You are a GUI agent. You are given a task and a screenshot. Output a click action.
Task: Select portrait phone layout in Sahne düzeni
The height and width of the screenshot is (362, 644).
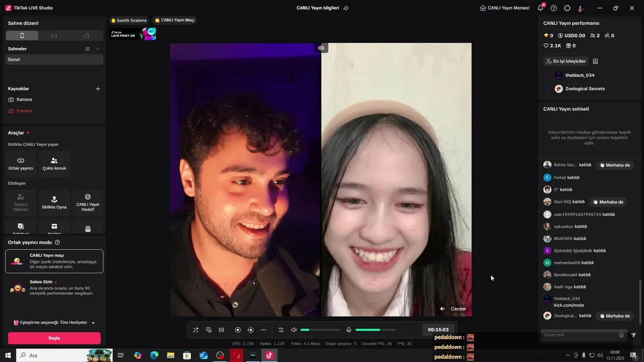(x=22, y=36)
